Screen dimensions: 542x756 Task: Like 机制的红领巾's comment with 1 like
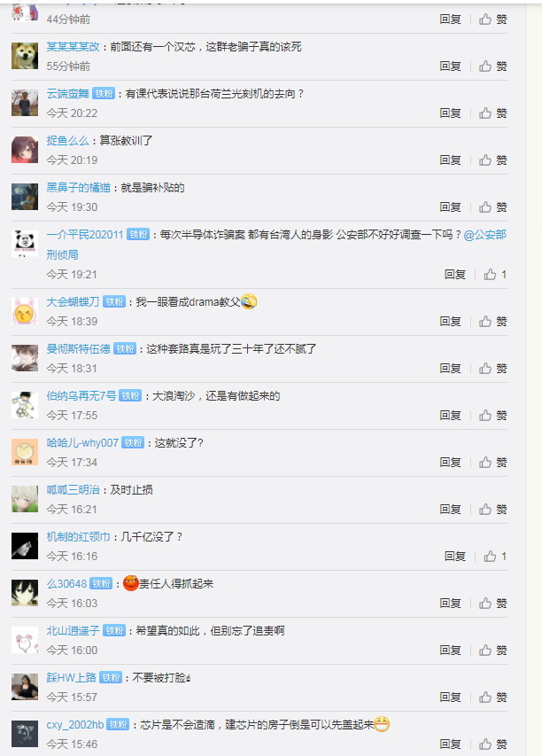click(x=495, y=557)
